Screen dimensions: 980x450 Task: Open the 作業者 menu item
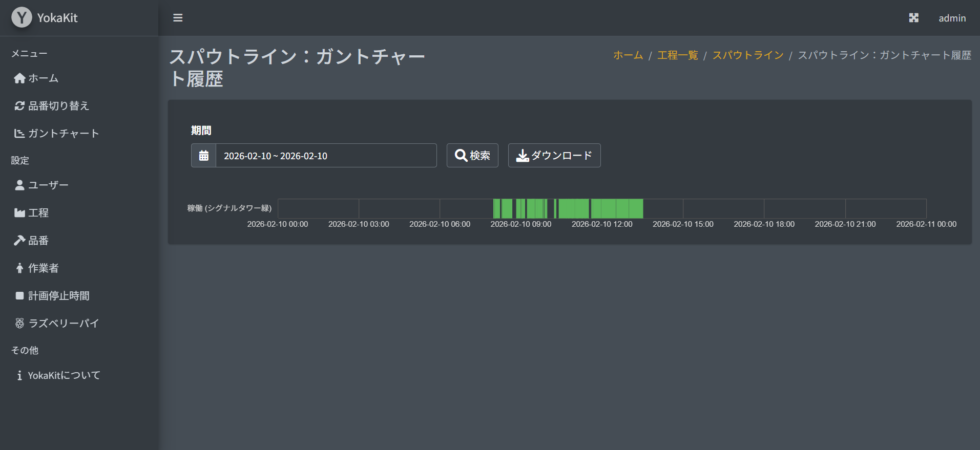click(x=43, y=268)
